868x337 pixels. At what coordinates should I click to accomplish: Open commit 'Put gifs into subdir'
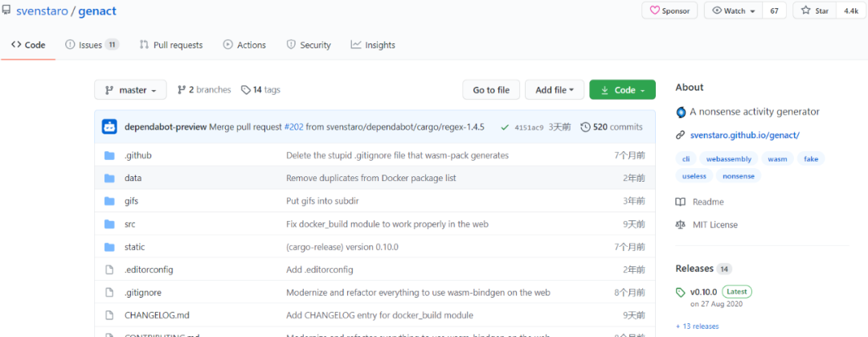tap(322, 201)
